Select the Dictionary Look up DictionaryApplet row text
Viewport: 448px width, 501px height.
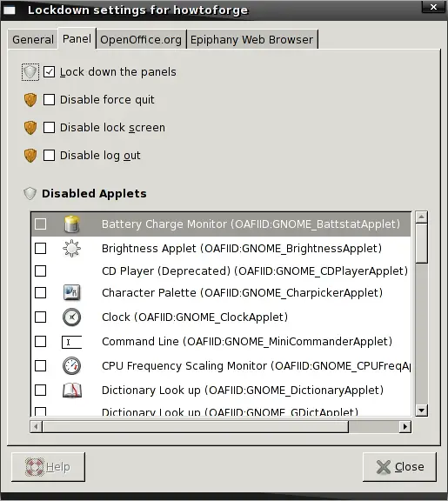[x=243, y=391]
